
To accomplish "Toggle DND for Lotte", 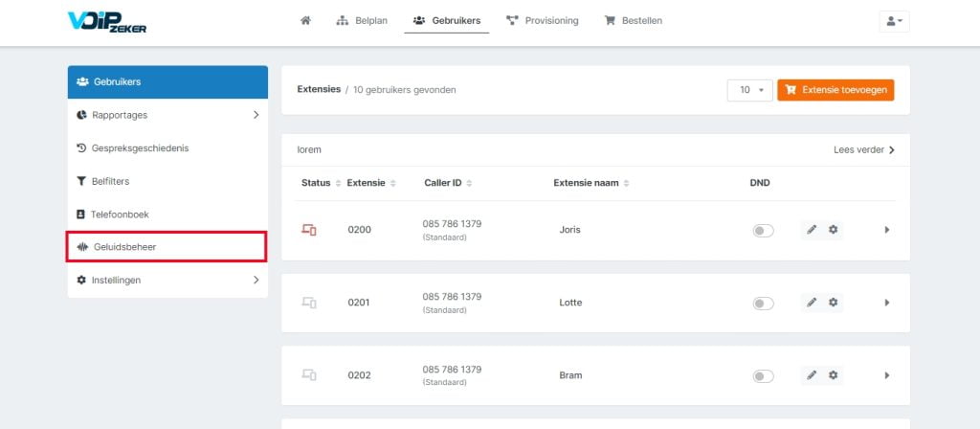I will click(763, 304).
